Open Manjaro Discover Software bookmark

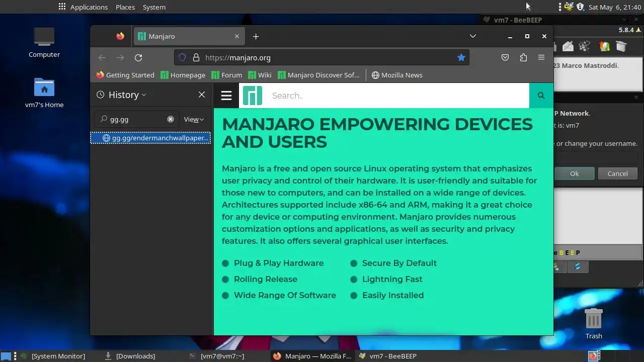pos(318,75)
